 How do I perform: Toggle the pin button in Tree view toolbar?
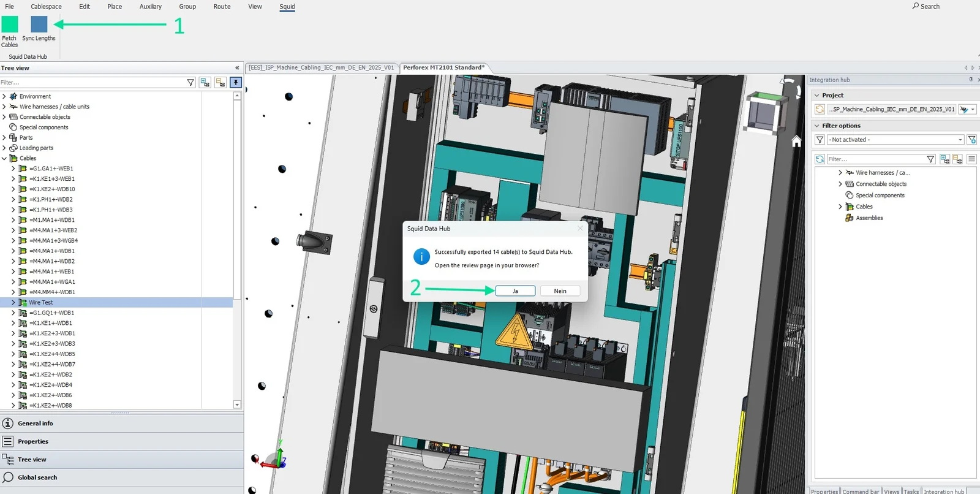[x=236, y=82]
